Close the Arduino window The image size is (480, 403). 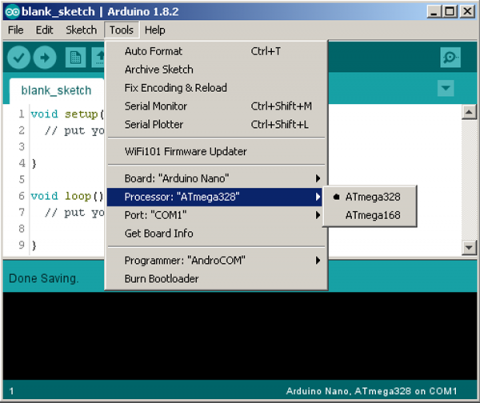point(467,12)
